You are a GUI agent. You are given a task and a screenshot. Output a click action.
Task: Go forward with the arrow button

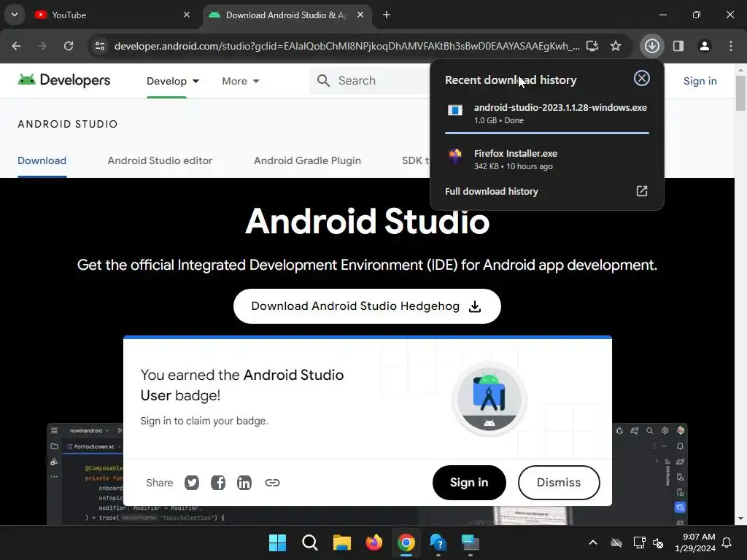(x=42, y=46)
